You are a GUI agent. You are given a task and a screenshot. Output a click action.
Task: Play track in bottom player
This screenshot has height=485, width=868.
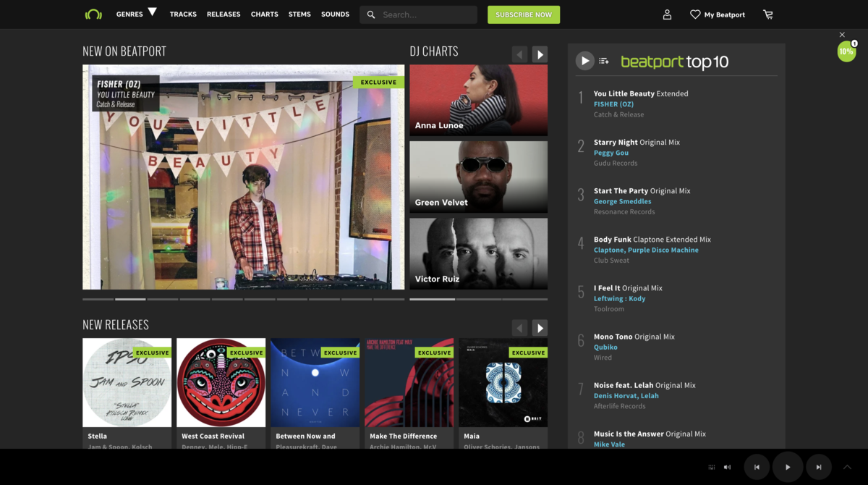[x=788, y=467]
